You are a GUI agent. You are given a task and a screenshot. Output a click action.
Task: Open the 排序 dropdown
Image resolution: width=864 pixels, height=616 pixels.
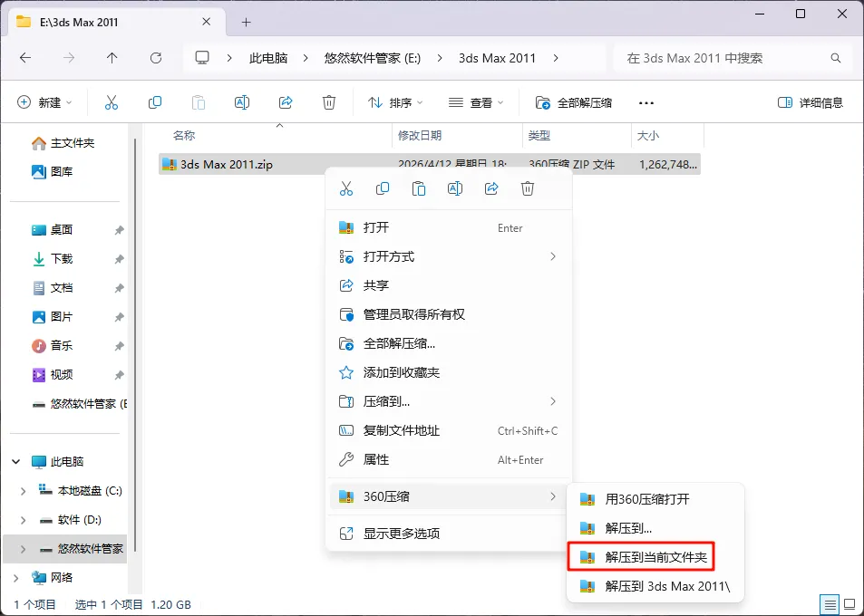tap(395, 102)
